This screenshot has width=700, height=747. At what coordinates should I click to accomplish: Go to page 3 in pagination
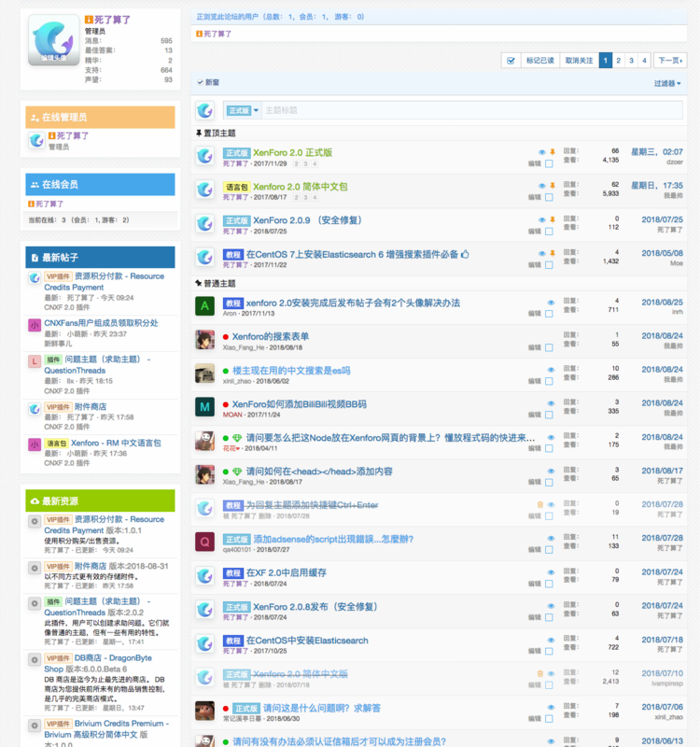point(631,61)
